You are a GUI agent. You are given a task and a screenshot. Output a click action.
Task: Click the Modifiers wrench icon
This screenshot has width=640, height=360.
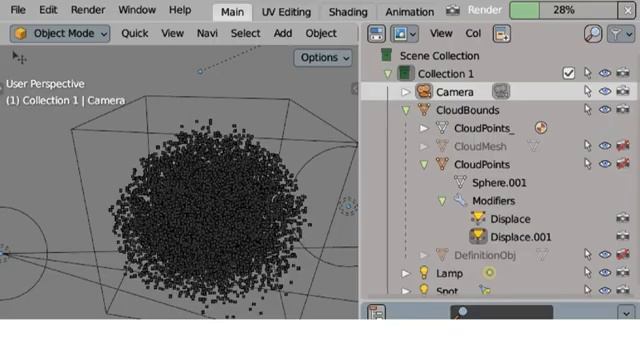(460, 200)
